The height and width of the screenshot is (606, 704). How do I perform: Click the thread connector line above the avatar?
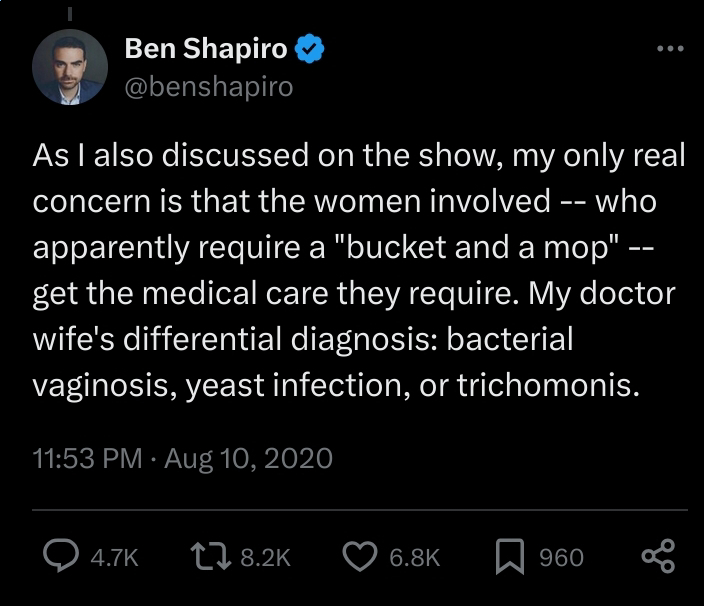[x=71, y=12]
